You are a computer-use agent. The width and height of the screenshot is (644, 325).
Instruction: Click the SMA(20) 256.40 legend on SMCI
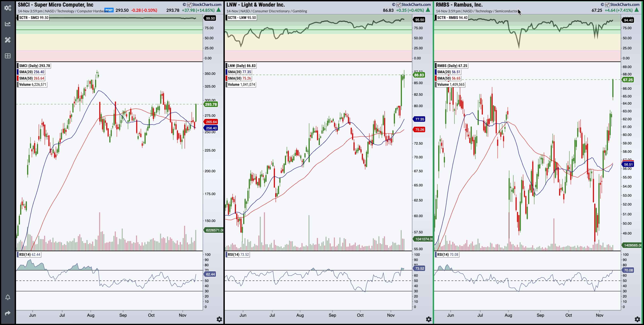point(31,72)
